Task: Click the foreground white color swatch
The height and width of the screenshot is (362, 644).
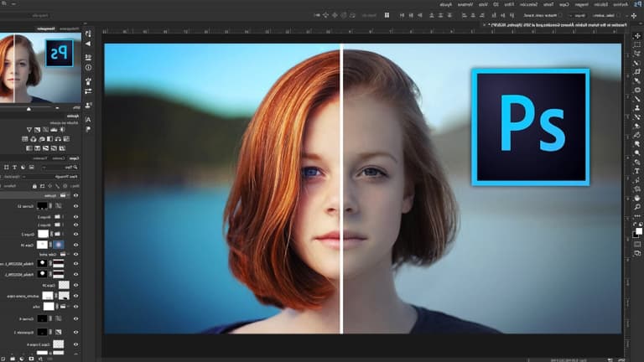Action: (x=639, y=231)
